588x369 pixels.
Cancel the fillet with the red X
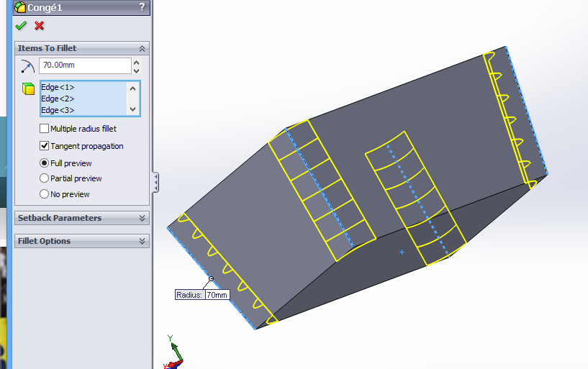tap(39, 26)
